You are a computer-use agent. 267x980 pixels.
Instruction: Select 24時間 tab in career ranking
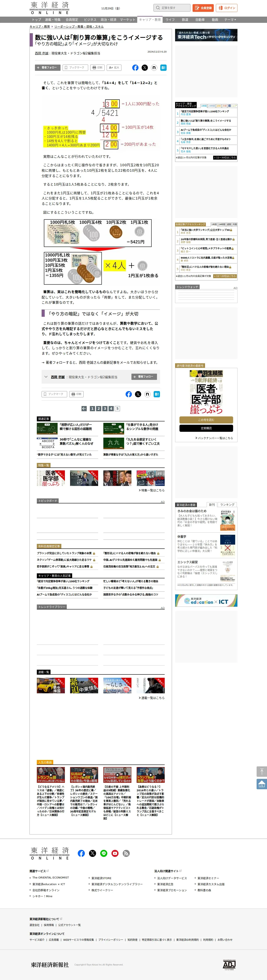212,106
